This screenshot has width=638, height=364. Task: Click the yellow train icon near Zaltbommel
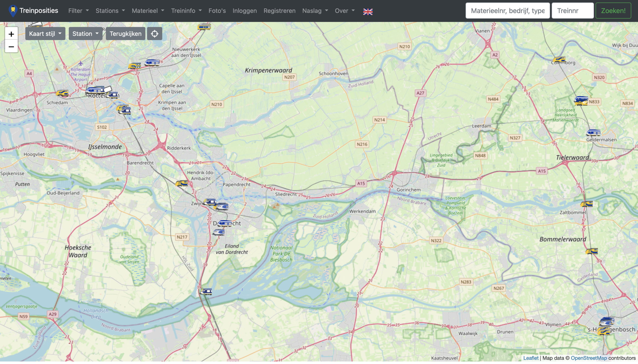pos(586,204)
